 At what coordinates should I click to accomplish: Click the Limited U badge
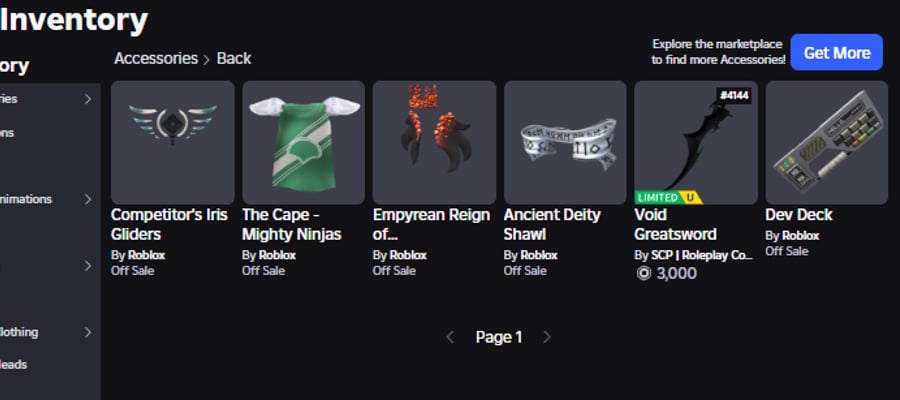coord(668,197)
